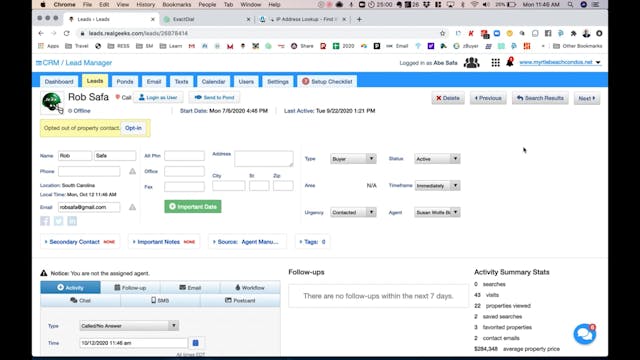Image resolution: width=640 pixels, height=360 pixels.
Task: Open the Timeframe dropdown showing Immediately
Action: coord(437,186)
